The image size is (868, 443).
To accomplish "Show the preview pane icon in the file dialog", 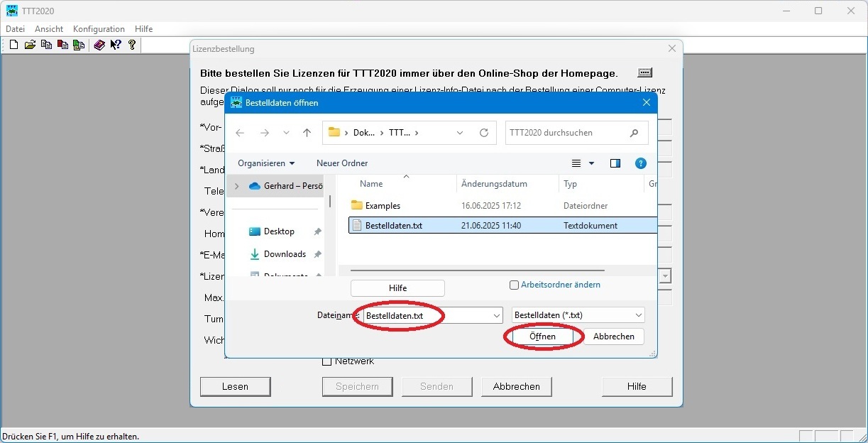I will 615,163.
